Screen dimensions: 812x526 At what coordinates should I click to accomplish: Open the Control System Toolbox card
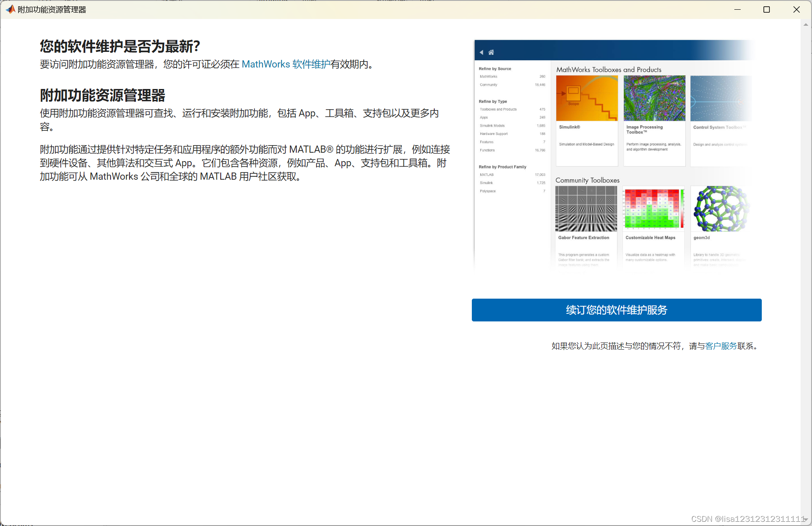pyautogui.click(x=722, y=120)
